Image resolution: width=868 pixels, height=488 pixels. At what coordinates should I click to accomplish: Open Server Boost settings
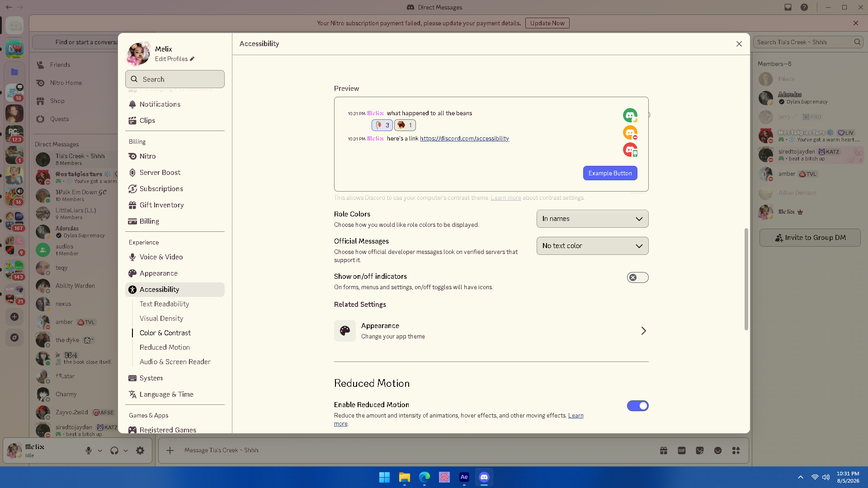[x=175, y=173]
